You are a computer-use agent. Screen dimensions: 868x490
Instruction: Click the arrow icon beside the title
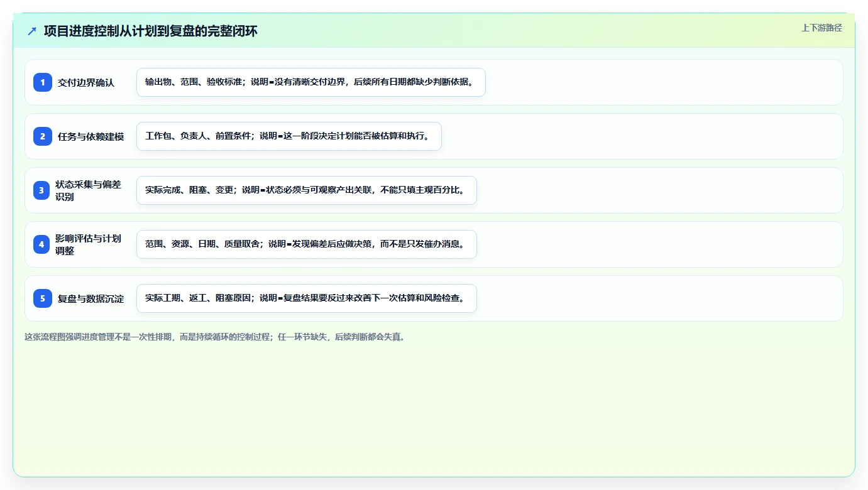pyautogui.click(x=32, y=31)
